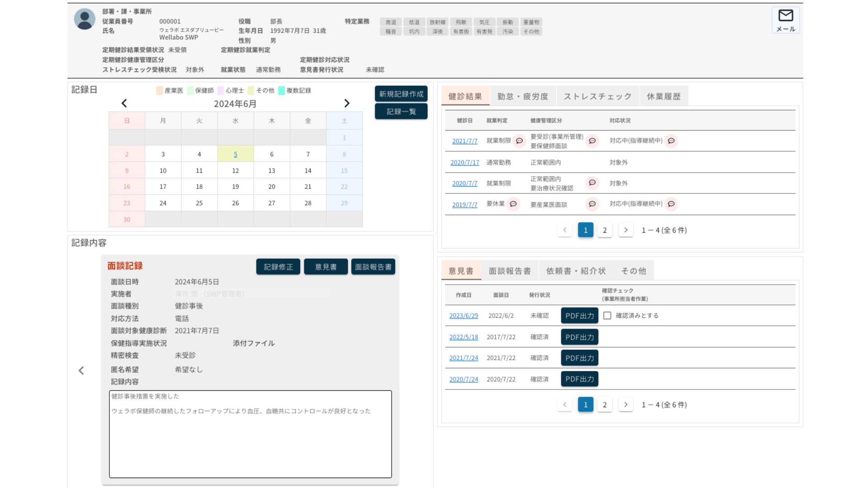Toggle the 高温 special duty tag
868x488 pixels.
391,22
